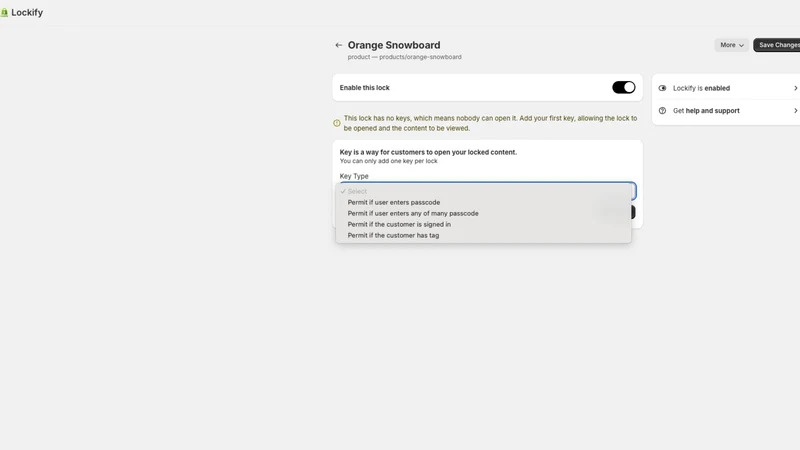Click the Lockify logo icon
The height and width of the screenshot is (450, 800).
pos(4,13)
